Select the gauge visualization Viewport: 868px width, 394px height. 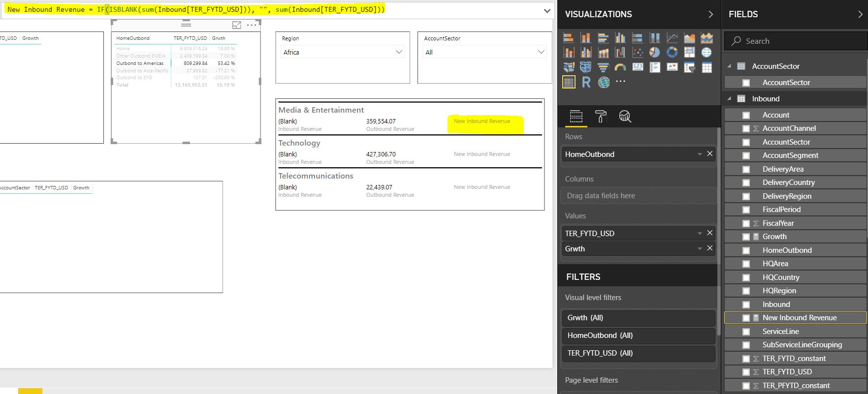(x=620, y=67)
